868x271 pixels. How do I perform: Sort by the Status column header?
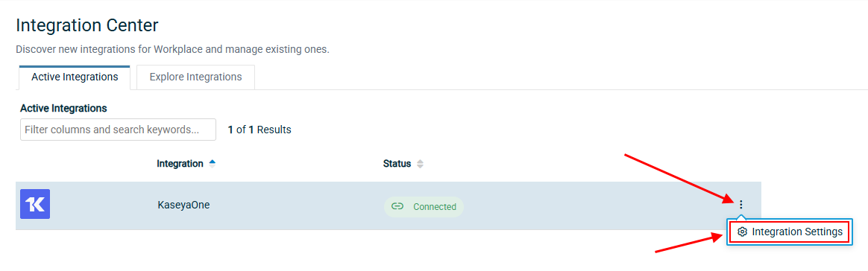[x=397, y=164]
